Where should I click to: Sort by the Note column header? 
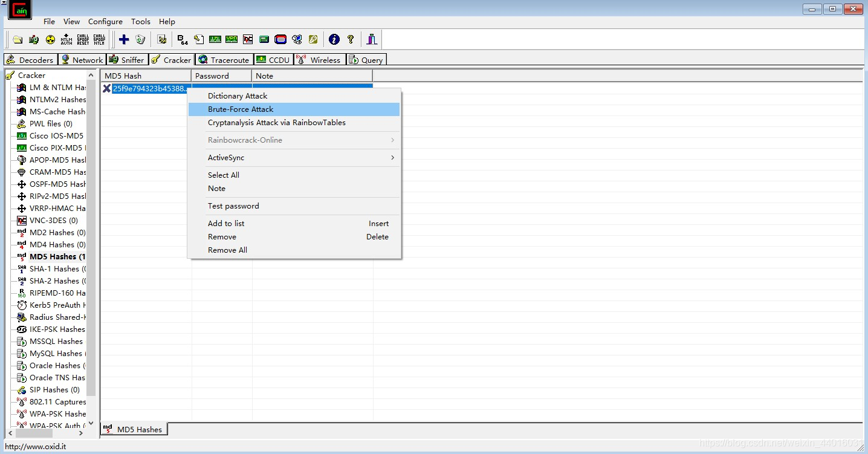313,76
